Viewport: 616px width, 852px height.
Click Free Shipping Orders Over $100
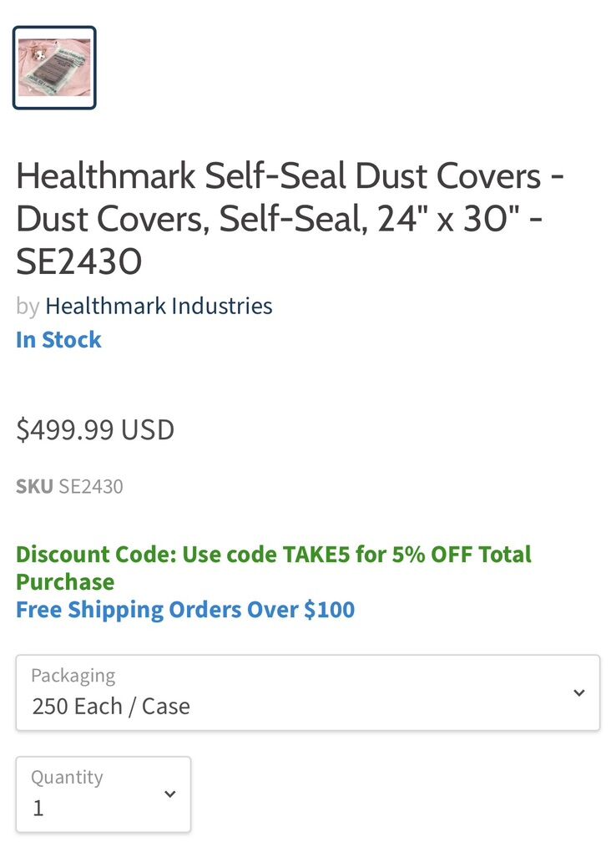coord(185,610)
